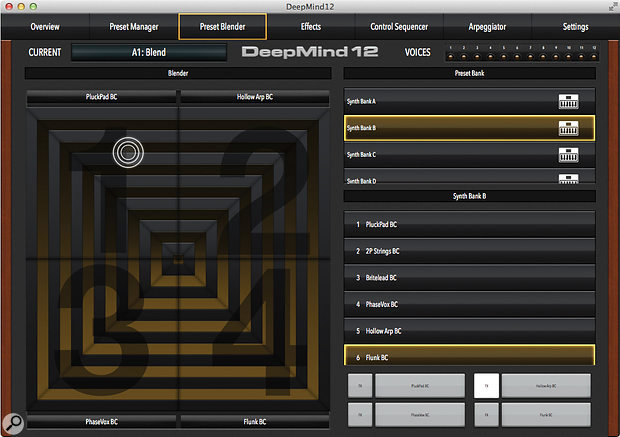Choose preset 1 PluckPad BC in list
Screen dimensions: 620x437
pyautogui.click(x=469, y=224)
